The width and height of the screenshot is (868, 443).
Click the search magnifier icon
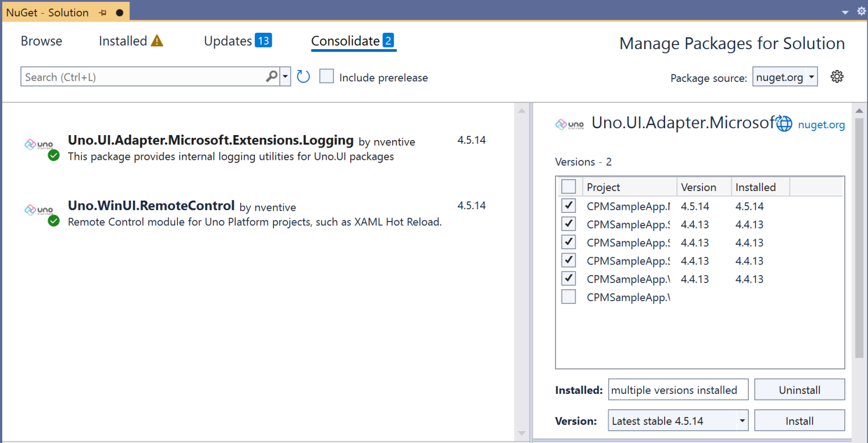[271, 76]
